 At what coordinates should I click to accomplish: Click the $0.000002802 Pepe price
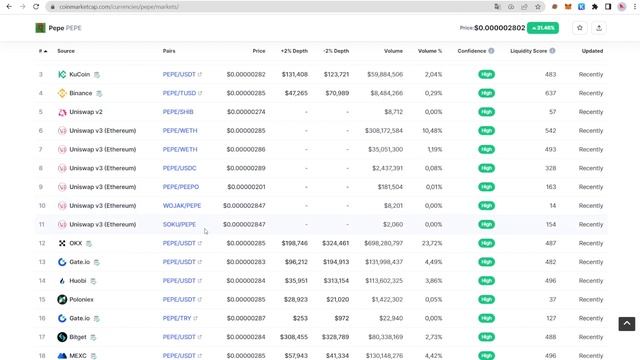tap(500, 28)
